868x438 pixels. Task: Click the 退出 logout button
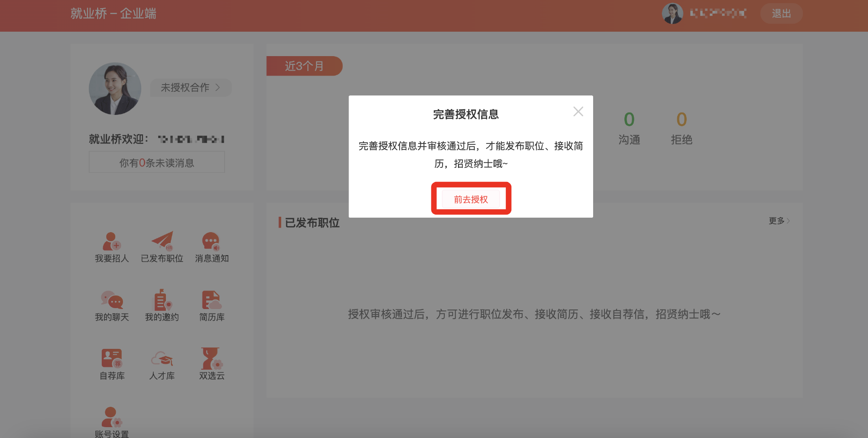[781, 14]
